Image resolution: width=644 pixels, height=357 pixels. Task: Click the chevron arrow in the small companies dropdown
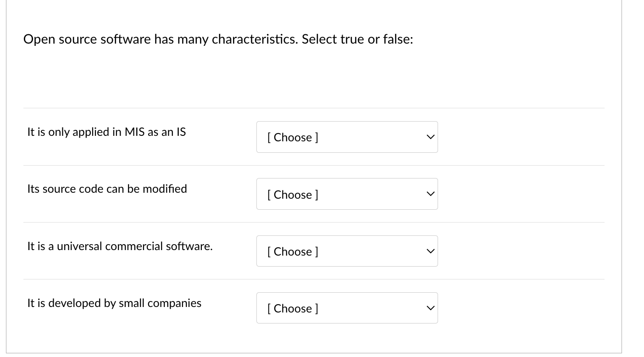coord(430,308)
